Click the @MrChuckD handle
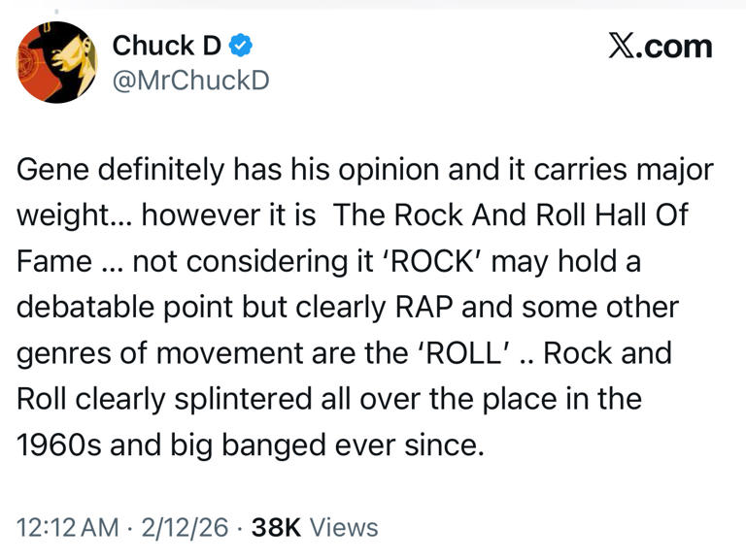 point(190,81)
